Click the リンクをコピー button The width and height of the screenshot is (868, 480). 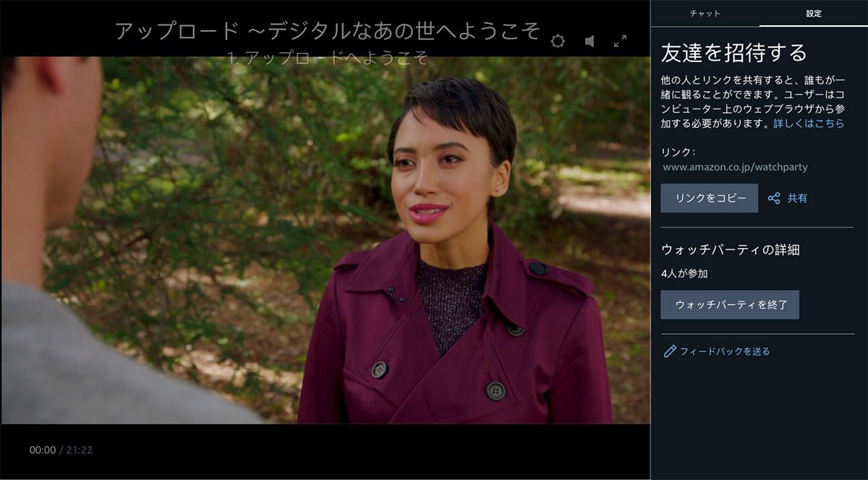pos(709,198)
